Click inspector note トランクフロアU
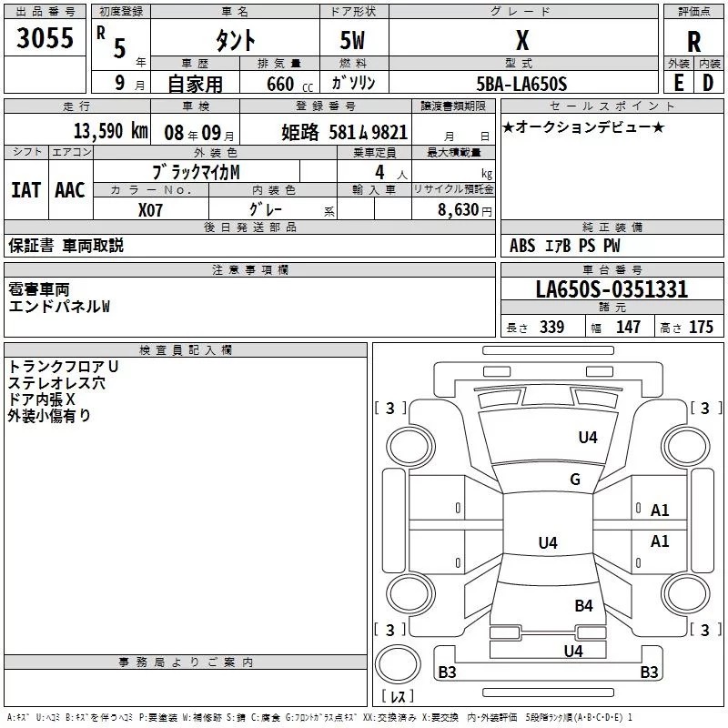The width and height of the screenshot is (728, 728). [63, 367]
